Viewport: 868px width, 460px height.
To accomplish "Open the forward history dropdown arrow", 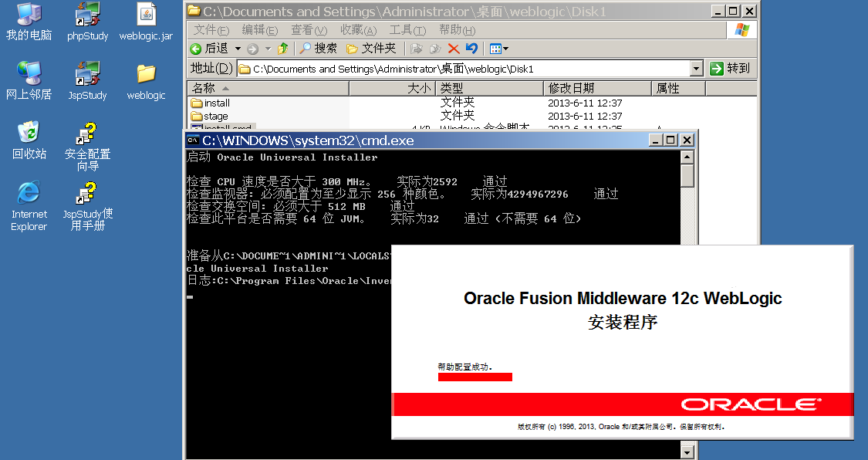I will coord(268,49).
